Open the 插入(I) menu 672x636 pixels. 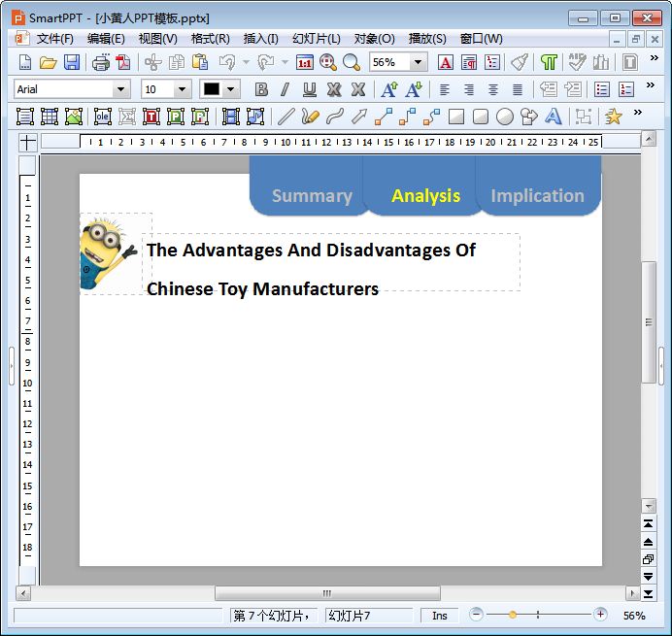click(x=260, y=39)
